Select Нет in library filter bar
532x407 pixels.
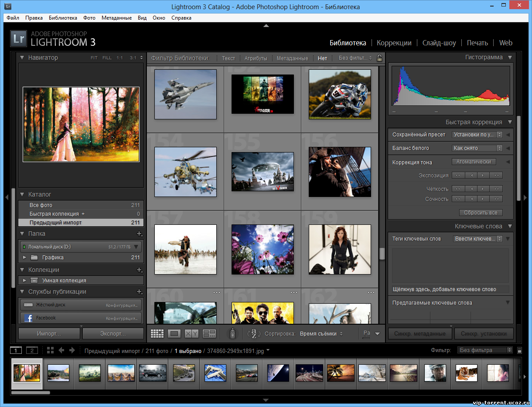click(322, 58)
